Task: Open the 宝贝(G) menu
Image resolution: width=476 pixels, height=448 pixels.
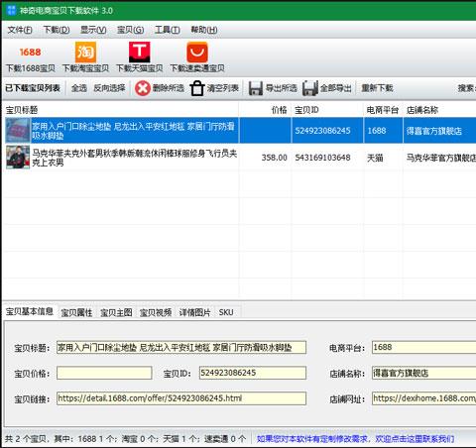Action: point(130,30)
